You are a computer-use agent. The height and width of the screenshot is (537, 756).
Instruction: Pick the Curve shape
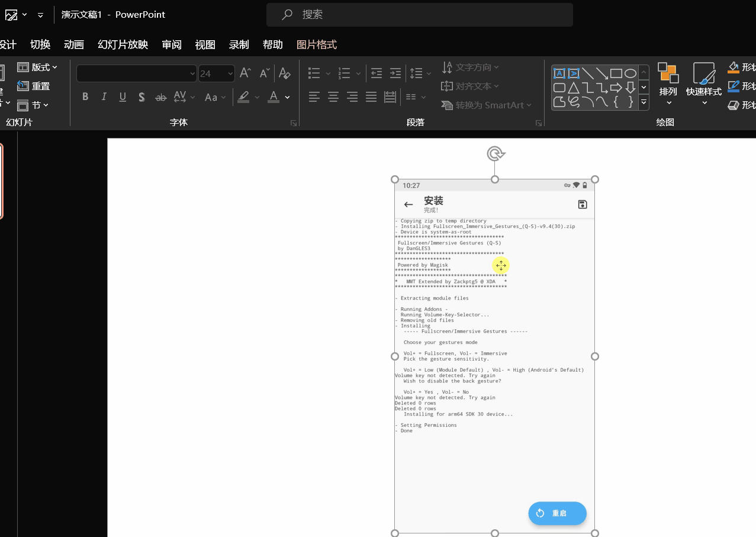[602, 102]
